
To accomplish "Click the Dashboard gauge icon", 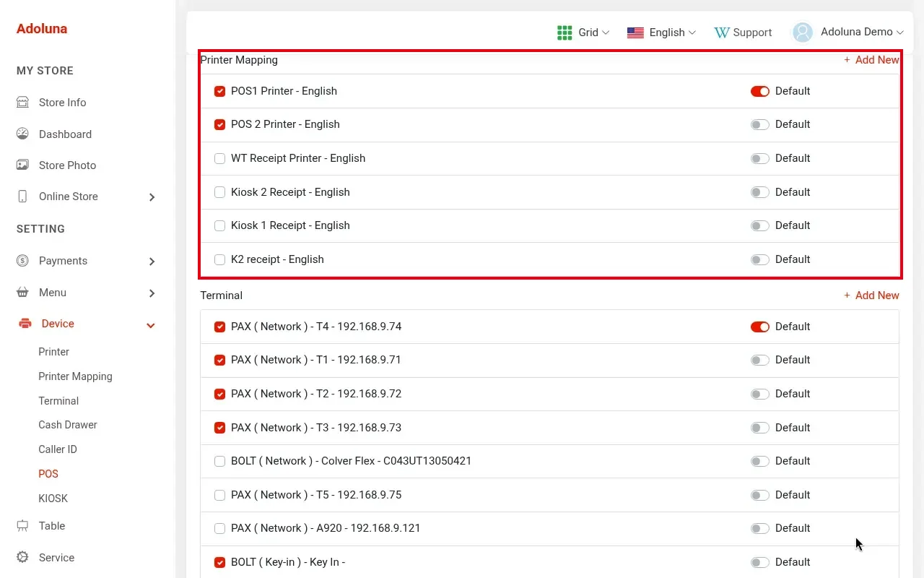I will click(22, 134).
